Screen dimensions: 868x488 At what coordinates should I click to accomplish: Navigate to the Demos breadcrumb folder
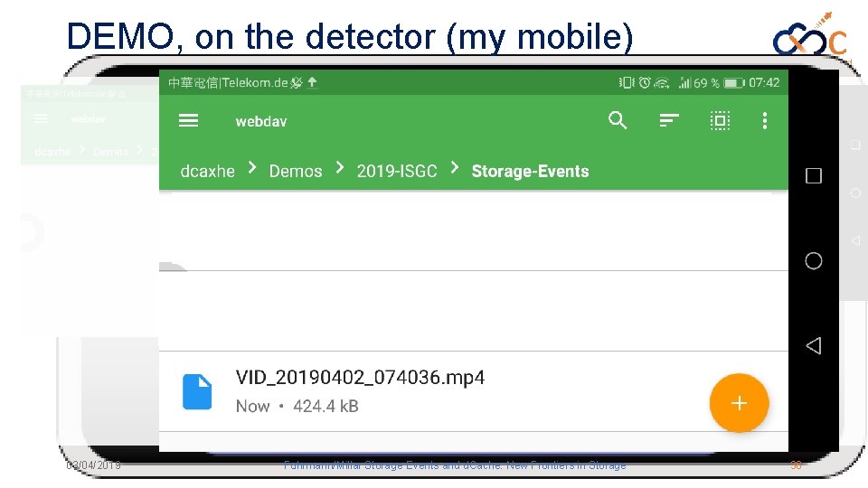pos(296,171)
